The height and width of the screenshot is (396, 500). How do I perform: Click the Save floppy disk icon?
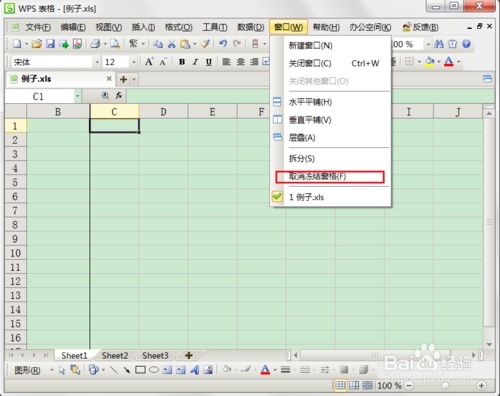click(50, 44)
